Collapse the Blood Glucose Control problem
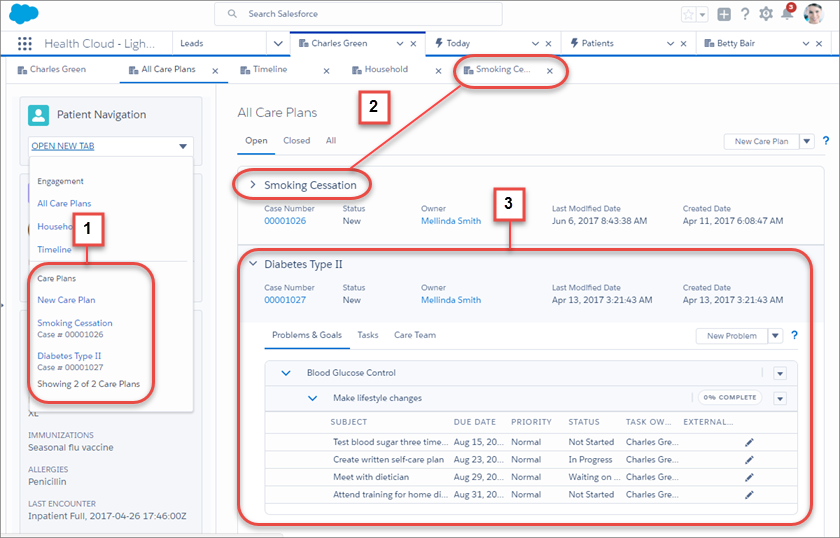Image resolution: width=840 pixels, height=538 pixels. 286,373
